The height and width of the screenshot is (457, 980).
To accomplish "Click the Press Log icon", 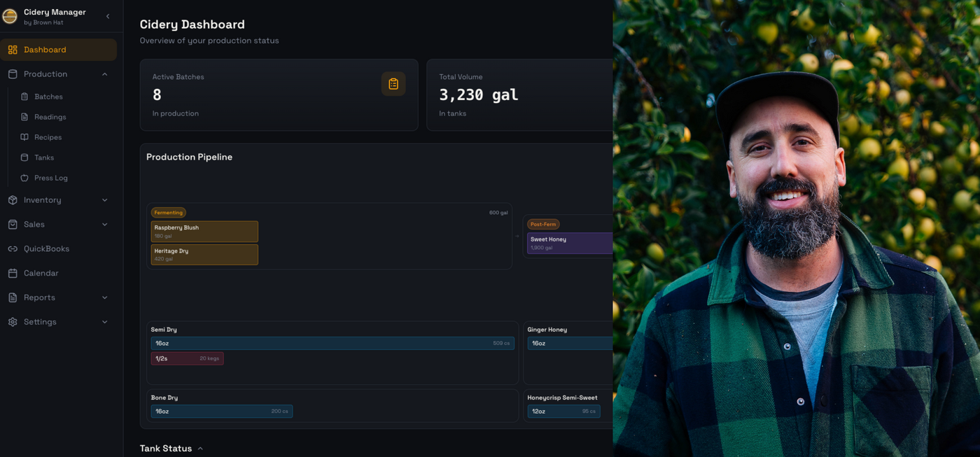I will tap(24, 178).
